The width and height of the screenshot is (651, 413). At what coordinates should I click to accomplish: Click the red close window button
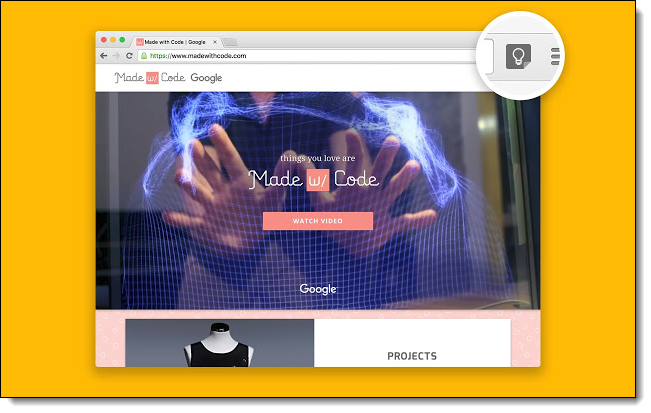click(x=104, y=40)
